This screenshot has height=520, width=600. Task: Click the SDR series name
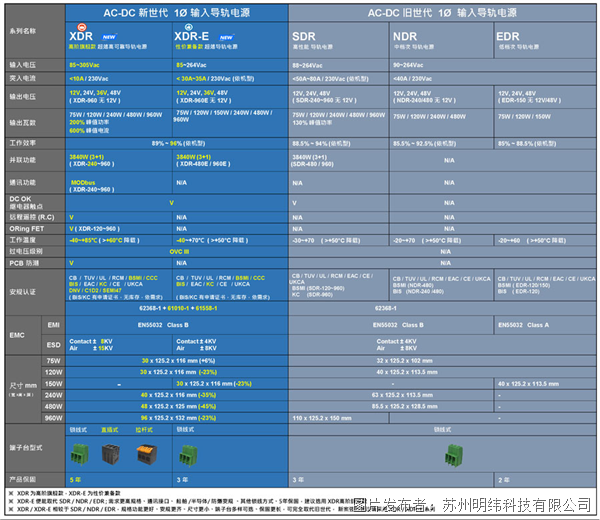304,37
